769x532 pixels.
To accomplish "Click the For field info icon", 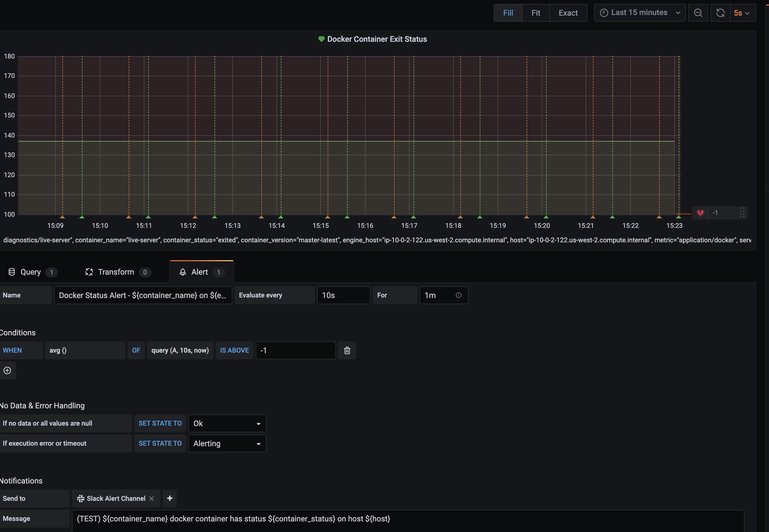I will 459,295.
